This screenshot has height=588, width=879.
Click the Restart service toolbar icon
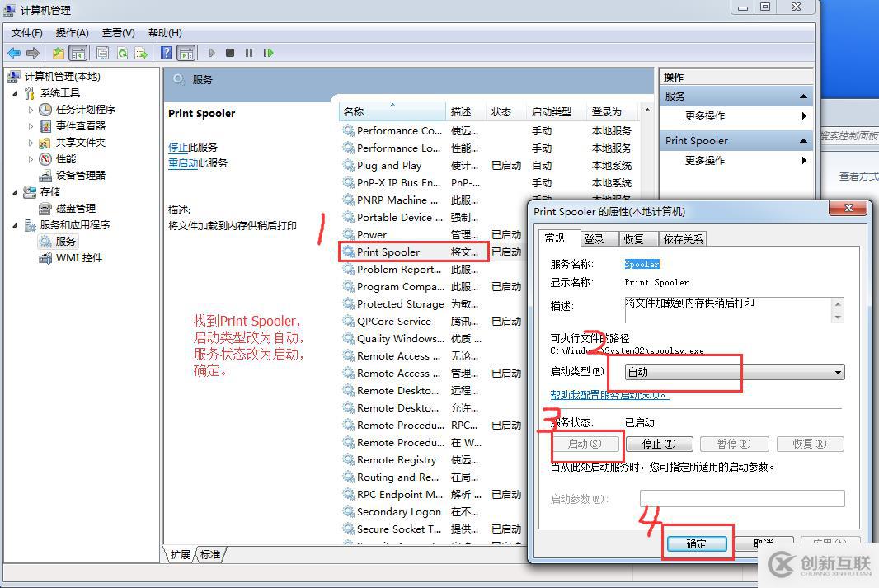(269, 53)
